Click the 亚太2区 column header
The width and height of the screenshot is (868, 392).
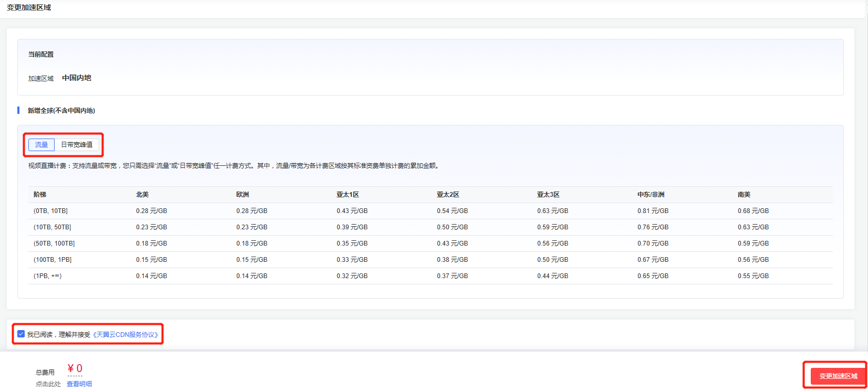(x=448, y=195)
